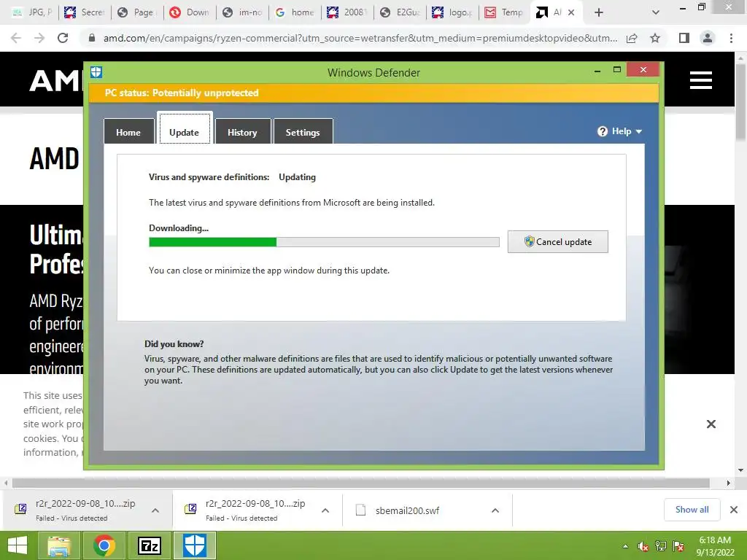Click the vertical page scrollbar thumb

tap(741, 102)
